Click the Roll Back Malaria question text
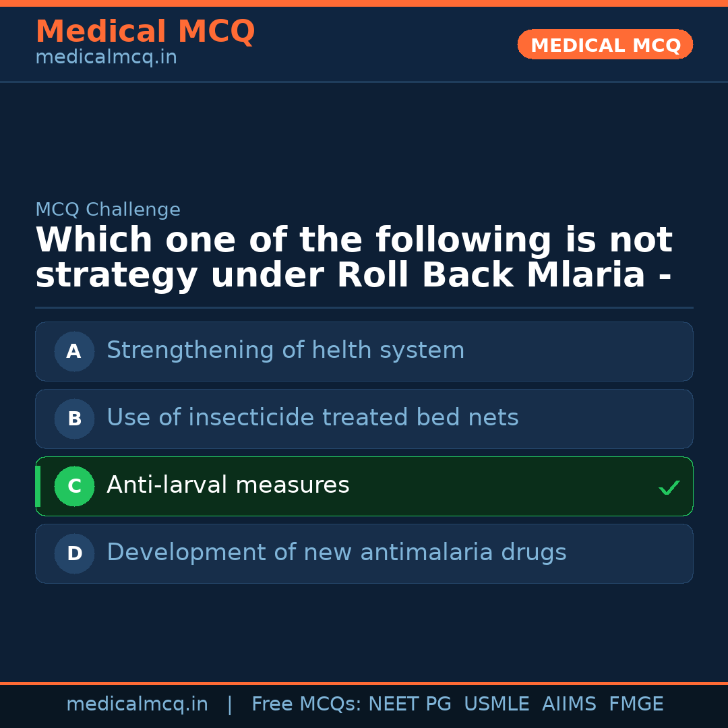Viewport: 728px width, 728px height. (x=353, y=258)
